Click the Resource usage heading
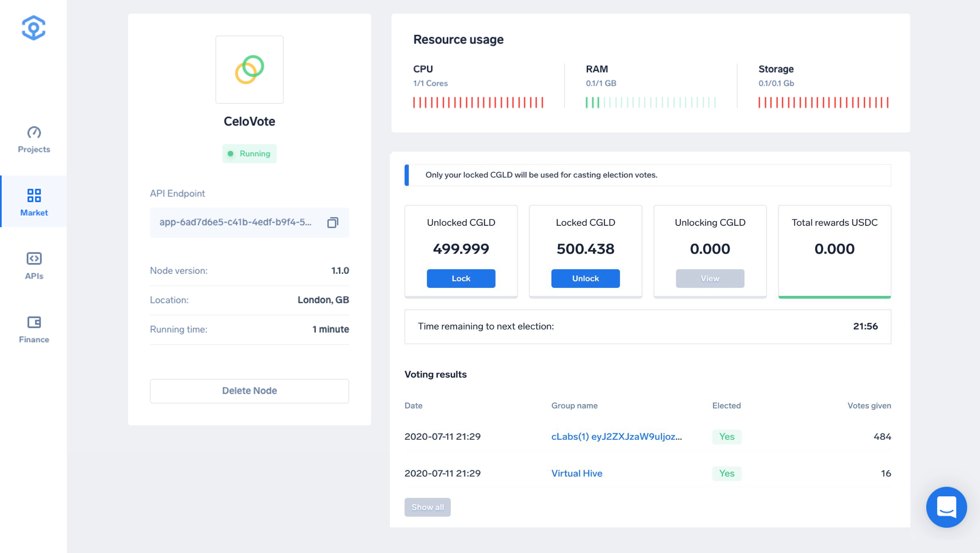Image resolution: width=980 pixels, height=553 pixels. (458, 39)
